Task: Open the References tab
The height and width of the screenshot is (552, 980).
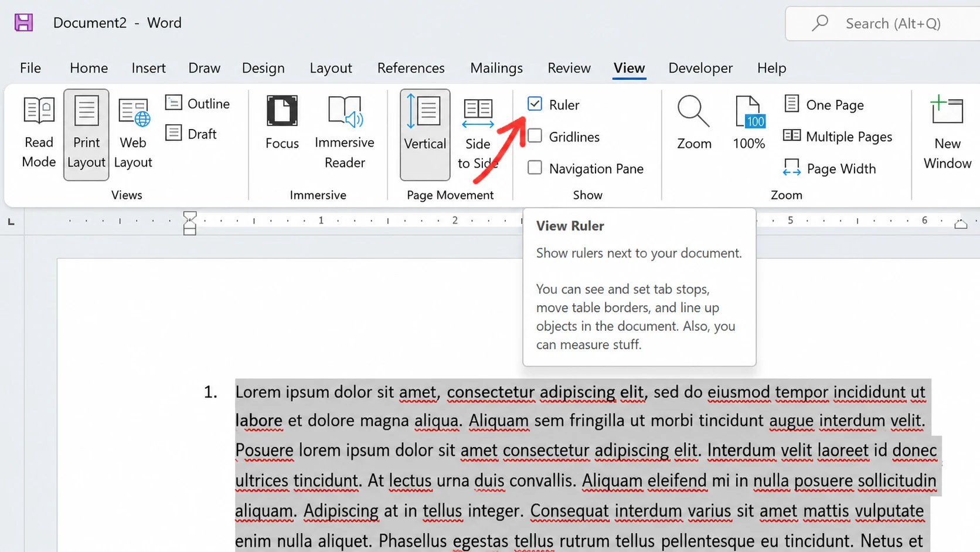Action: (x=411, y=68)
